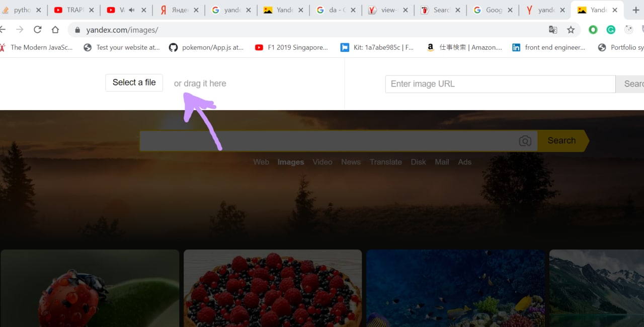Open the Images link
The image size is (644, 327).
pos(291,162)
